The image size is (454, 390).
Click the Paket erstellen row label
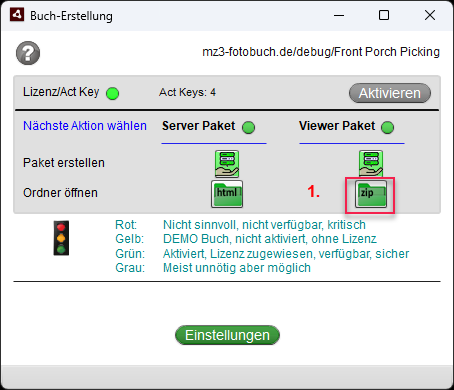point(64,163)
